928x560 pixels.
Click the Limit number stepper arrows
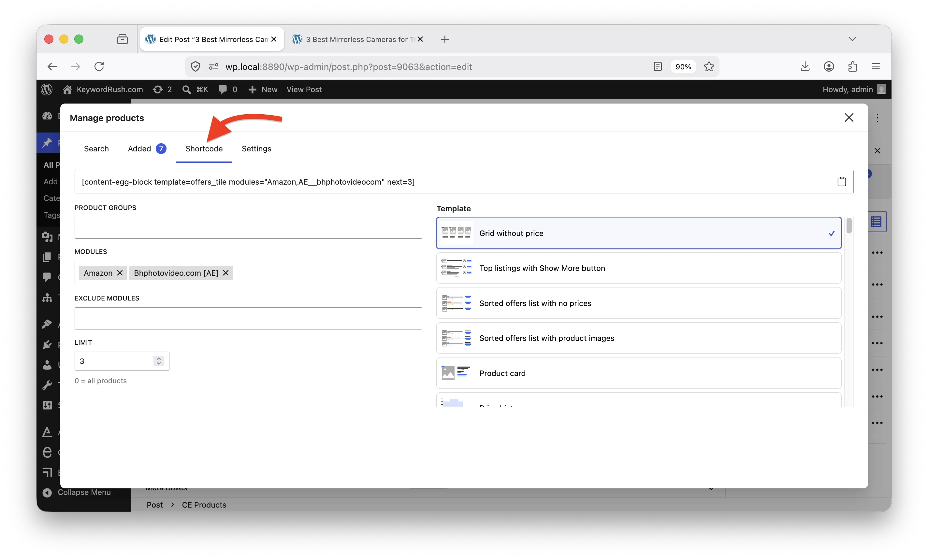159,361
